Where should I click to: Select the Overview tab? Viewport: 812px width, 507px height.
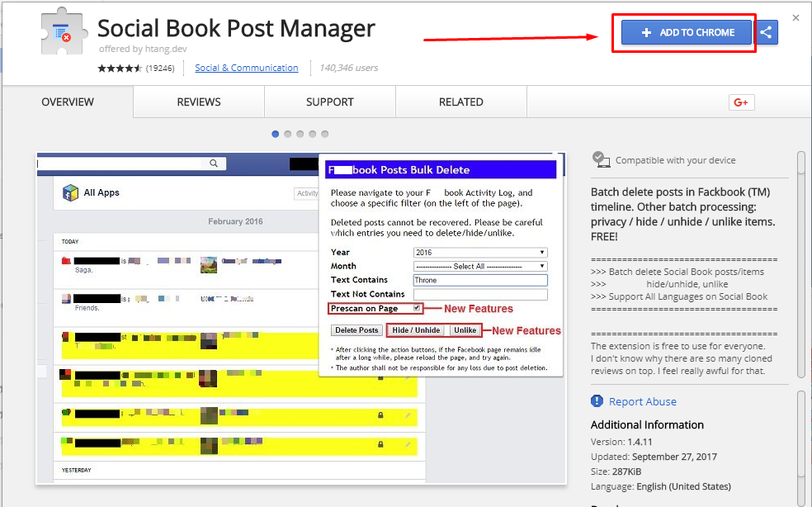[68, 102]
